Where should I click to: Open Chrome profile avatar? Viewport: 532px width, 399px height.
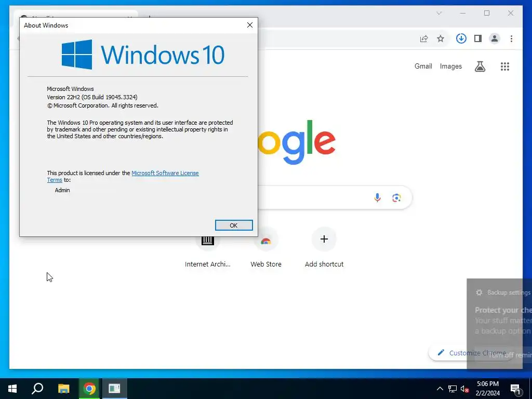[x=495, y=38]
